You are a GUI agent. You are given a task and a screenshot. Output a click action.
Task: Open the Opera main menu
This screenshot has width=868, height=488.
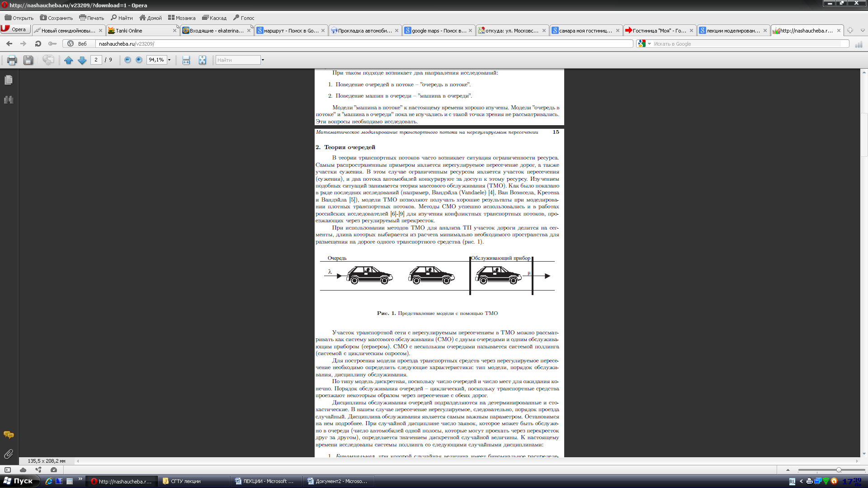tap(15, 29)
